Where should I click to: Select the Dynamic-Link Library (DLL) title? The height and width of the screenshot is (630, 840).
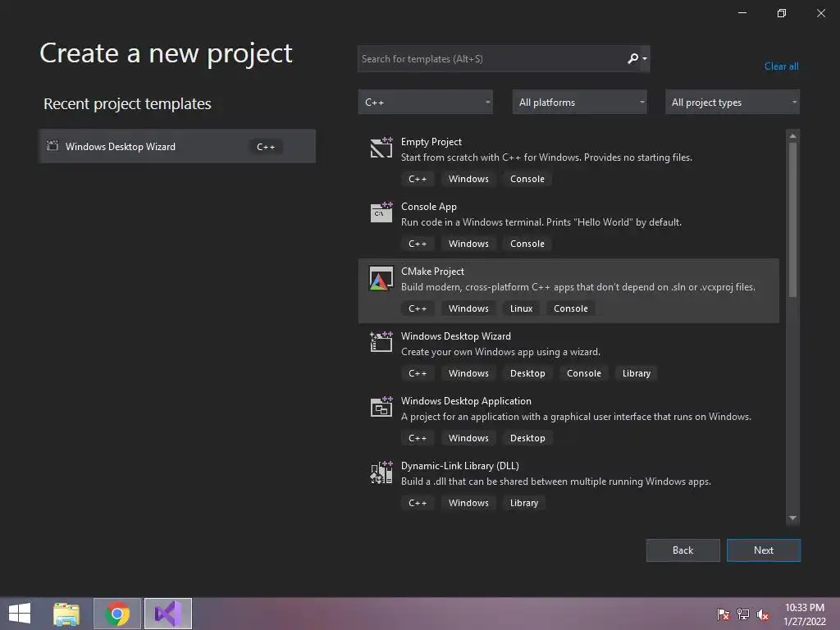click(x=459, y=466)
